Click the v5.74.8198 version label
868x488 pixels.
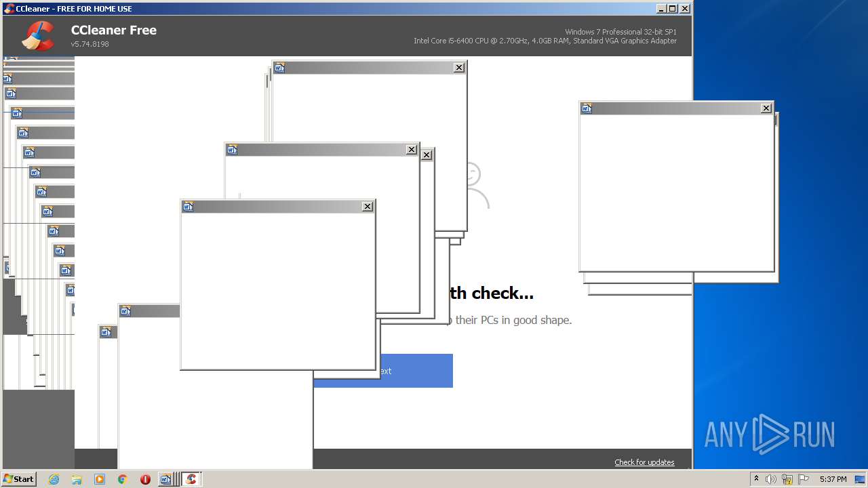90,44
